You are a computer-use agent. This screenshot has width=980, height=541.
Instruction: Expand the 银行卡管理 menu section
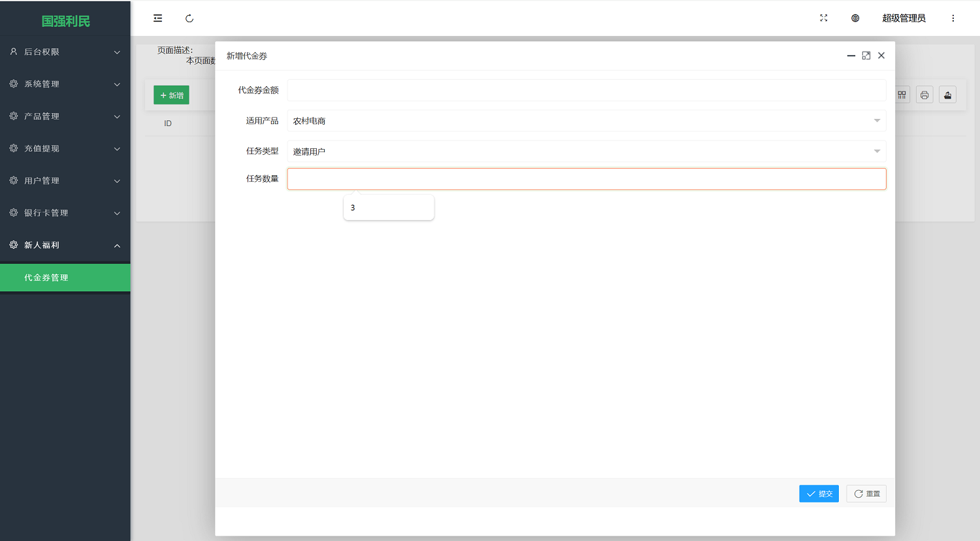coord(65,212)
